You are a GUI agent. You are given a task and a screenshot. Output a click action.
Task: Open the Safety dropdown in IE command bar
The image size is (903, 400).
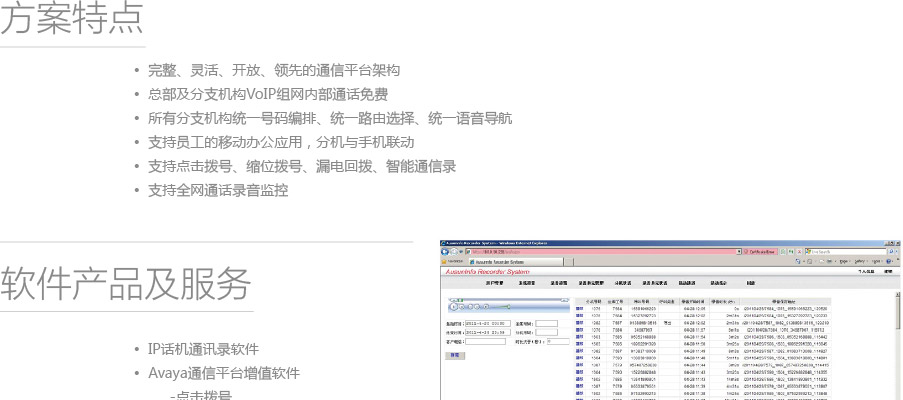pyautogui.click(x=857, y=262)
